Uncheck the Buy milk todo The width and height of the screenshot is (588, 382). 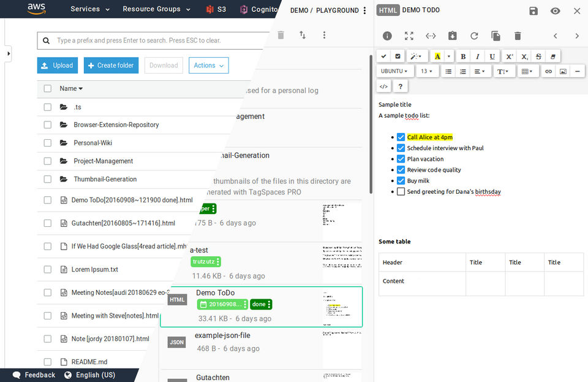401,180
